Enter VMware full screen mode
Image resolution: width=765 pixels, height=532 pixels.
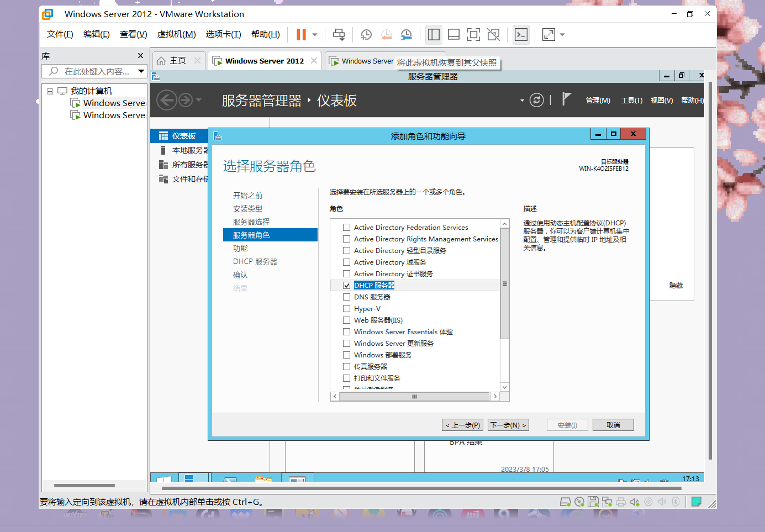(473, 34)
